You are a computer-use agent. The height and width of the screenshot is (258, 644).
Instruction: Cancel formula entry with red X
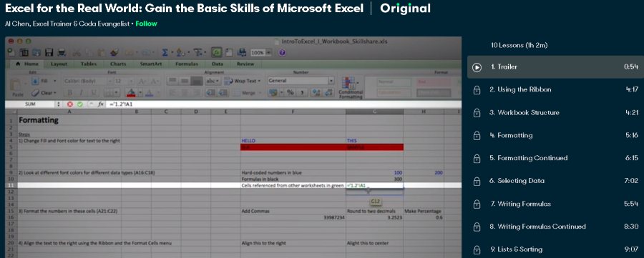(70, 104)
